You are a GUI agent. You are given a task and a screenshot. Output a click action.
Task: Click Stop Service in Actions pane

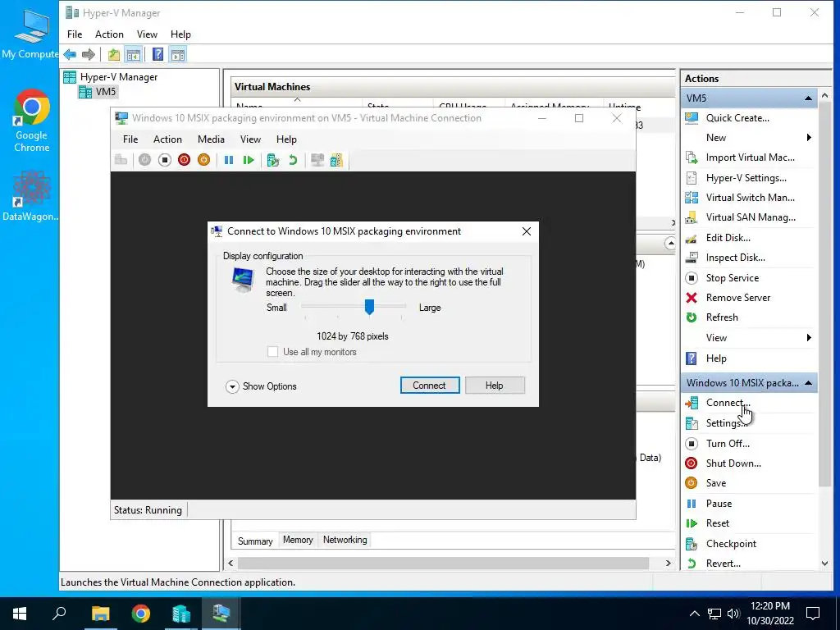[x=732, y=278]
